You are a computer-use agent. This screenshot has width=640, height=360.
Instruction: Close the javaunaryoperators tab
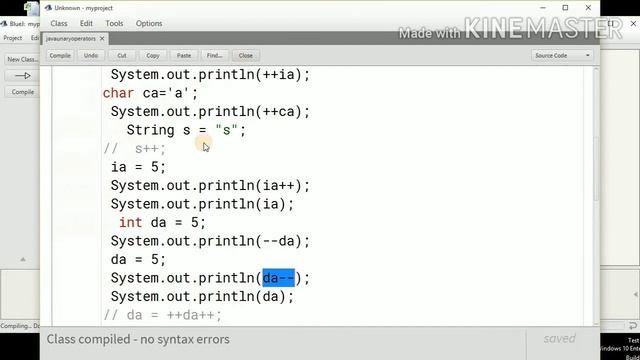(x=102, y=39)
